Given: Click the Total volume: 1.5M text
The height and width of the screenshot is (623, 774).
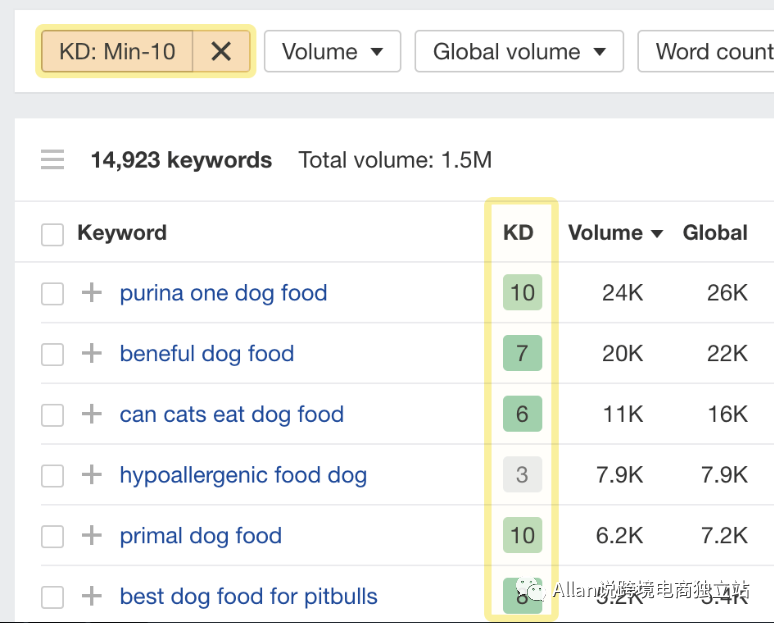Looking at the screenshot, I should point(395,160).
